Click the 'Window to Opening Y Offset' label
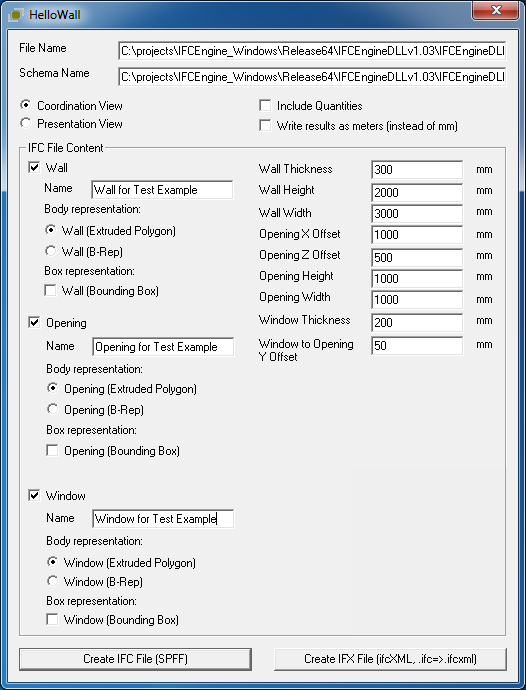Image resolution: width=526 pixels, height=690 pixels. 306,350
